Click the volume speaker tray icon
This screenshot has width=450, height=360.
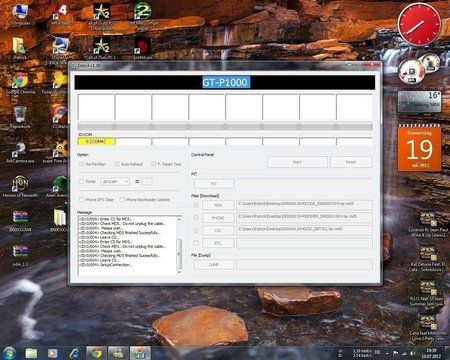coord(412,353)
